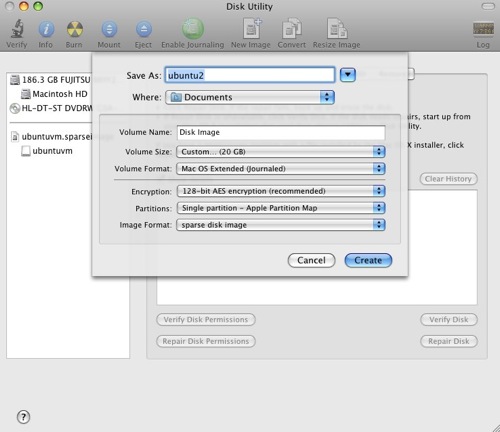Image resolution: width=500 pixels, height=432 pixels.
Task: Click the Create button
Action: 368,260
